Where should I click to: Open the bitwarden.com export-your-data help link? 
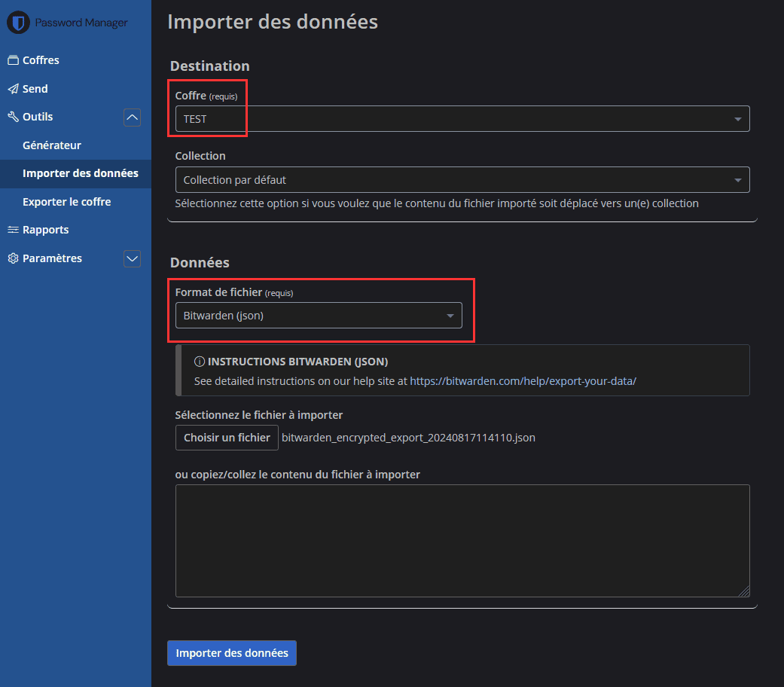click(523, 381)
